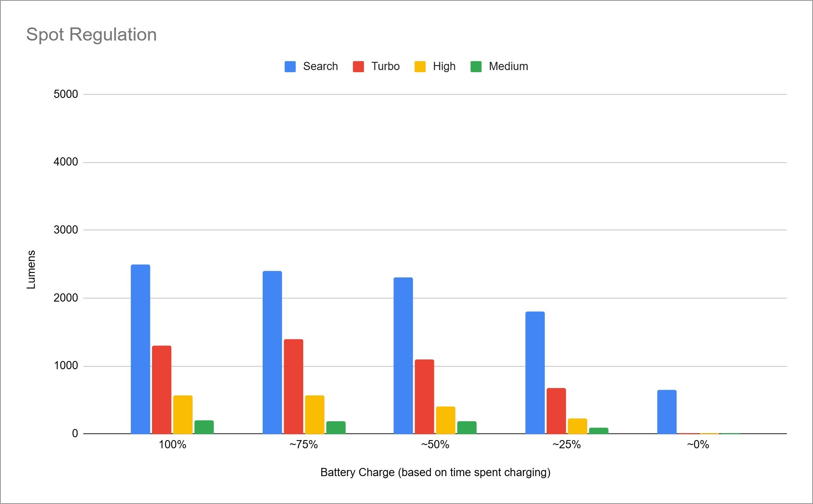Click the 5000 y-axis label
The height and width of the screenshot is (504, 813).
click(66, 94)
